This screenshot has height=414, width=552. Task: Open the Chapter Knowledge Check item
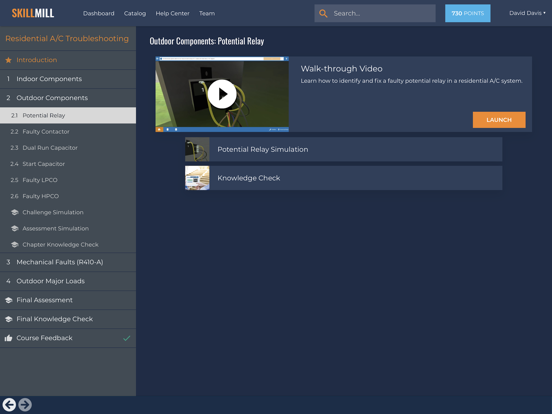[x=68, y=245]
